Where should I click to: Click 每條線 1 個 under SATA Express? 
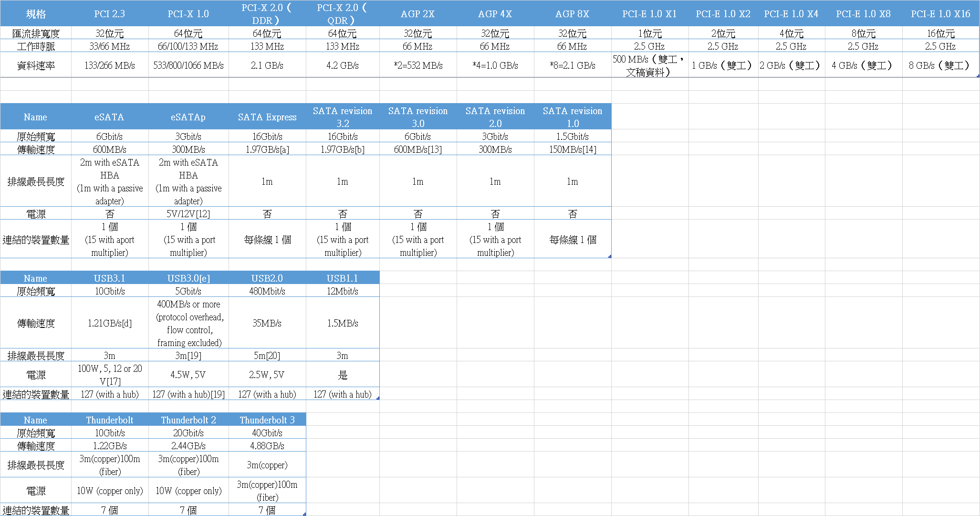click(x=267, y=239)
